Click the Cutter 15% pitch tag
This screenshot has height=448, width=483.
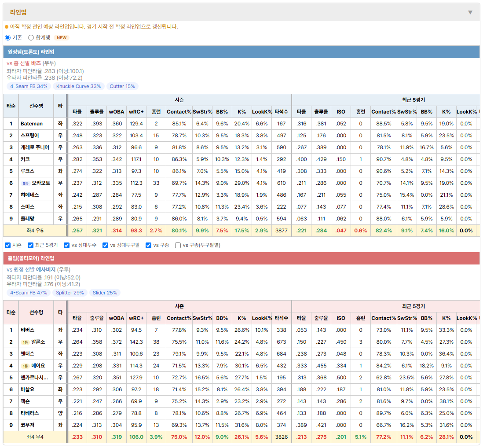[122, 86]
